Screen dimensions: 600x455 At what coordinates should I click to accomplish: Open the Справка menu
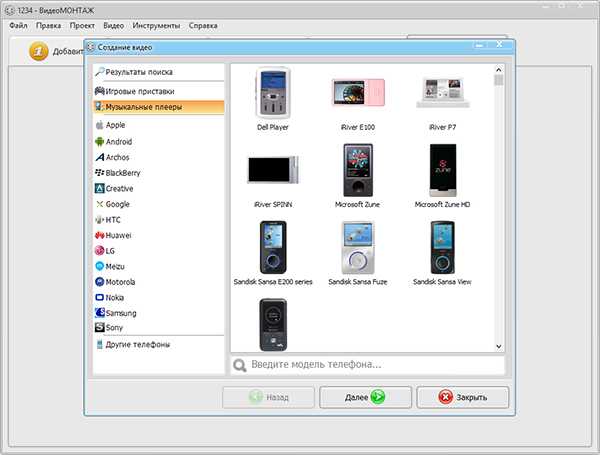pyautogui.click(x=203, y=26)
